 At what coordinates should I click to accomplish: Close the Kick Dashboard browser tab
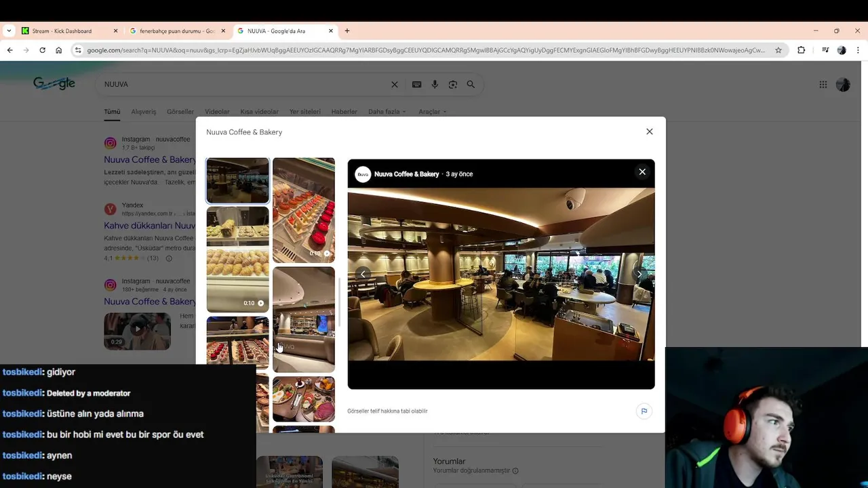[115, 30]
